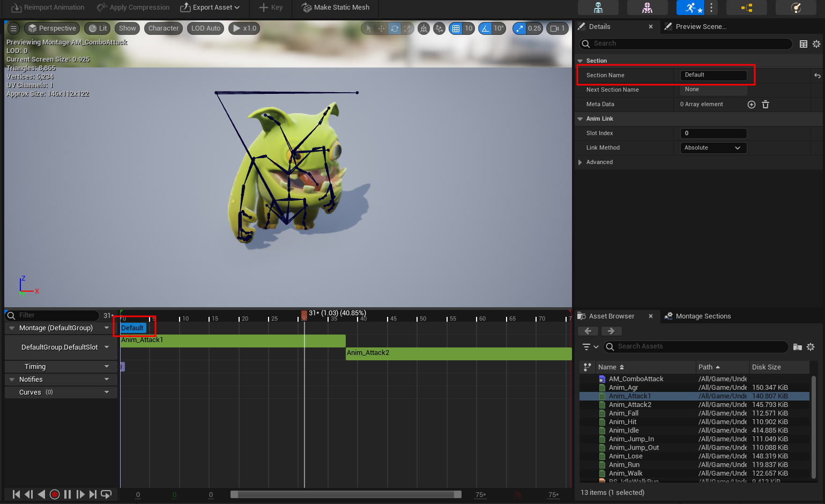
Task: Go forward in Asset Browser history
Action: [x=611, y=331]
